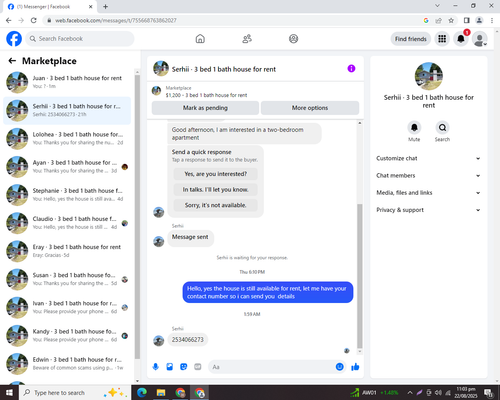The image size is (500, 400).
Task: Click the Messenger | Facebook browser tab
Action: pos(50,7)
